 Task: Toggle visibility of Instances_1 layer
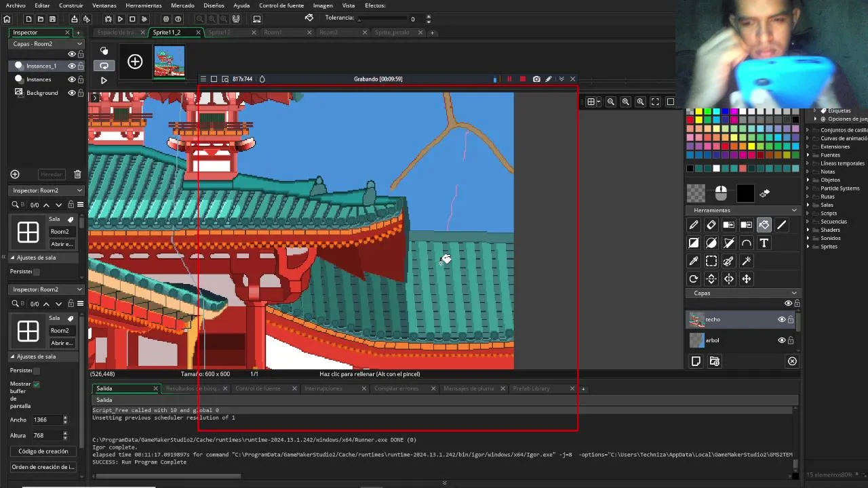(71, 66)
